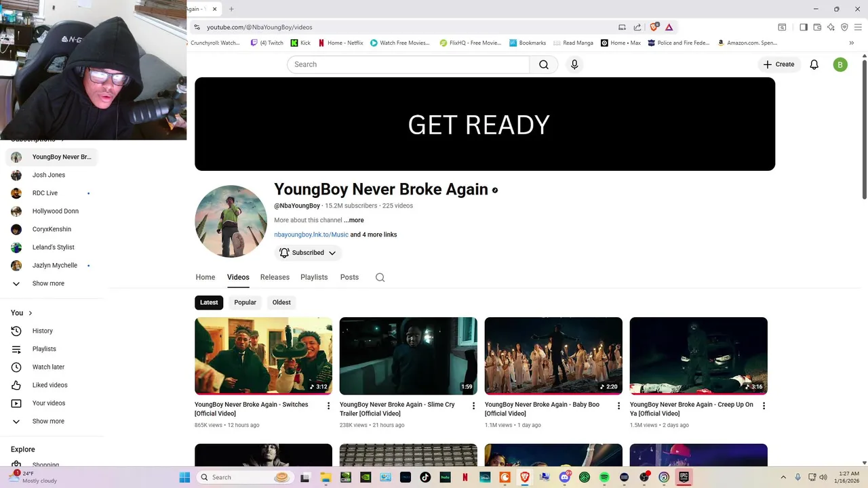The width and height of the screenshot is (868, 488).
Task: Open options for Switches video
Action: point(328,406)
